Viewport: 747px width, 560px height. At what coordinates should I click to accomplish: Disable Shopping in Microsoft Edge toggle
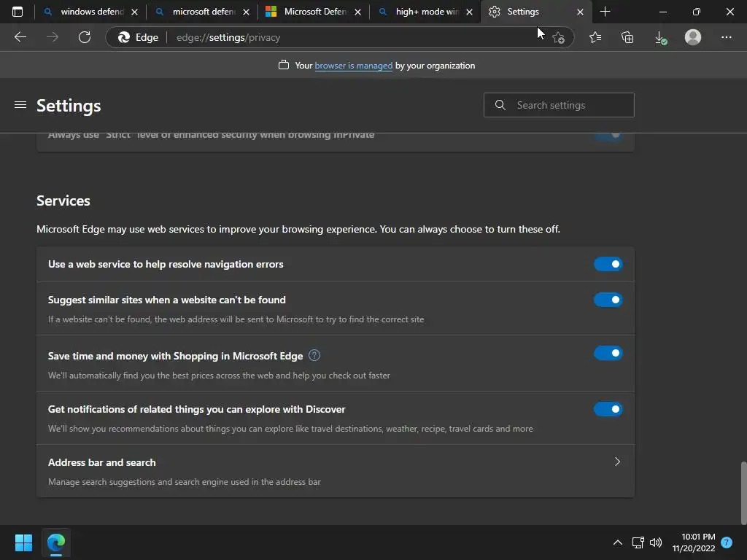[x=608, y=353]
